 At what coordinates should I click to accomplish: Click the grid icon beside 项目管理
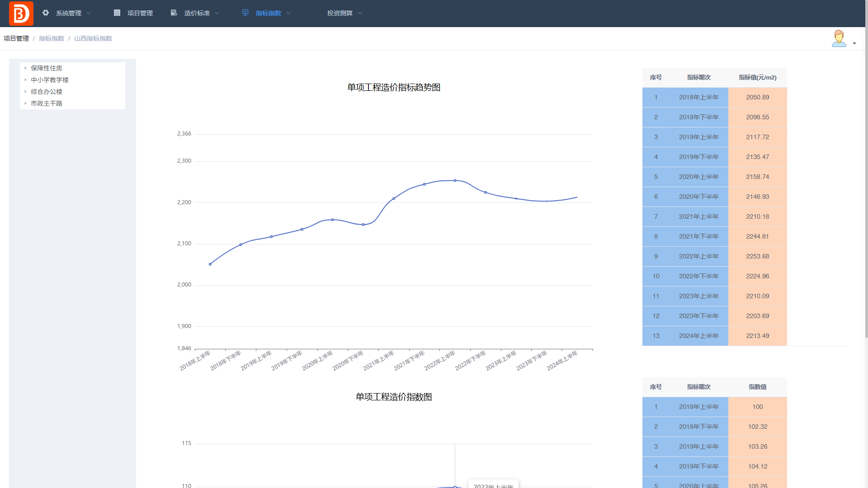click(x=117, y=13)
